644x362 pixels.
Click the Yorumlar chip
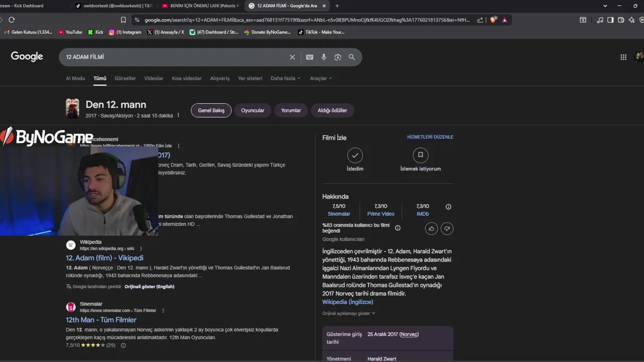(x=291, y=110)
